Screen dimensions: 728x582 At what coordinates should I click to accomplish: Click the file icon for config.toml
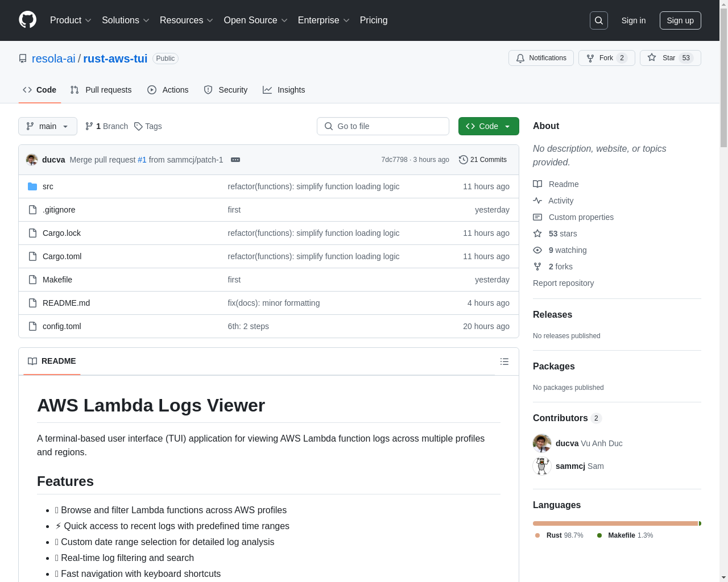coord(32,326)
